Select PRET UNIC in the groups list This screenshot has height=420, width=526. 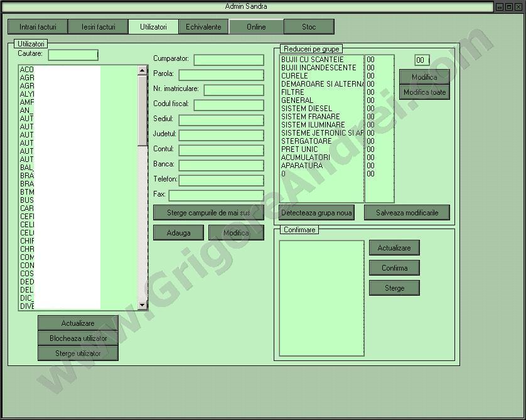pos(321,149)
